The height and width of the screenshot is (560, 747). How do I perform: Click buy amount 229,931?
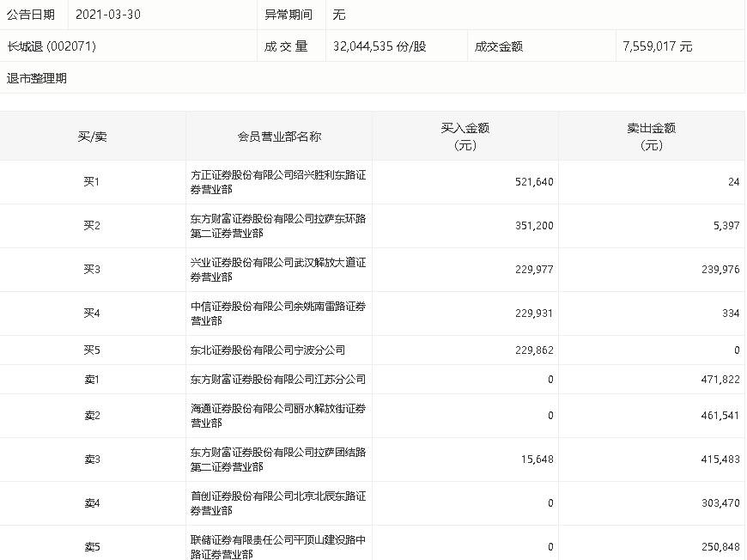pyautogui.click(x=534, y=313)
